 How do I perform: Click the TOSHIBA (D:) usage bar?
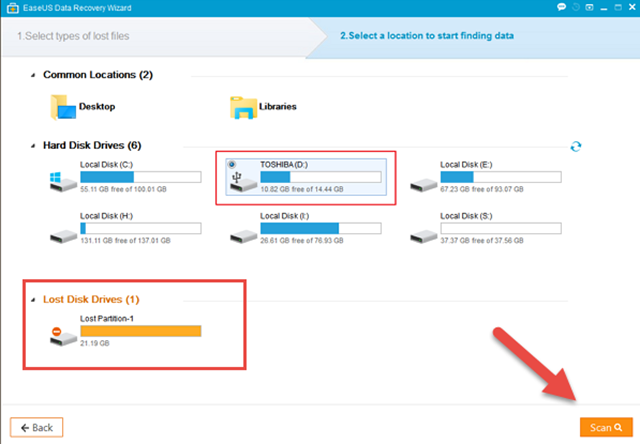tap(321, 177)
